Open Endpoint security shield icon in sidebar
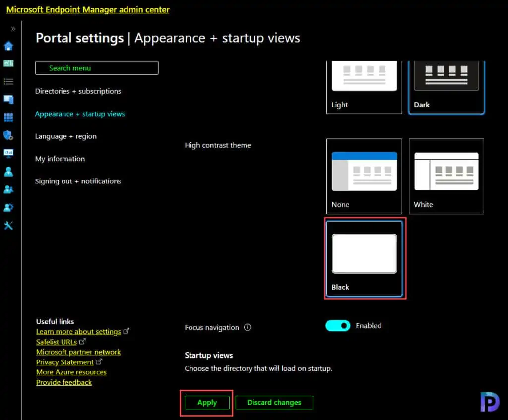 (x=8, y=135)
